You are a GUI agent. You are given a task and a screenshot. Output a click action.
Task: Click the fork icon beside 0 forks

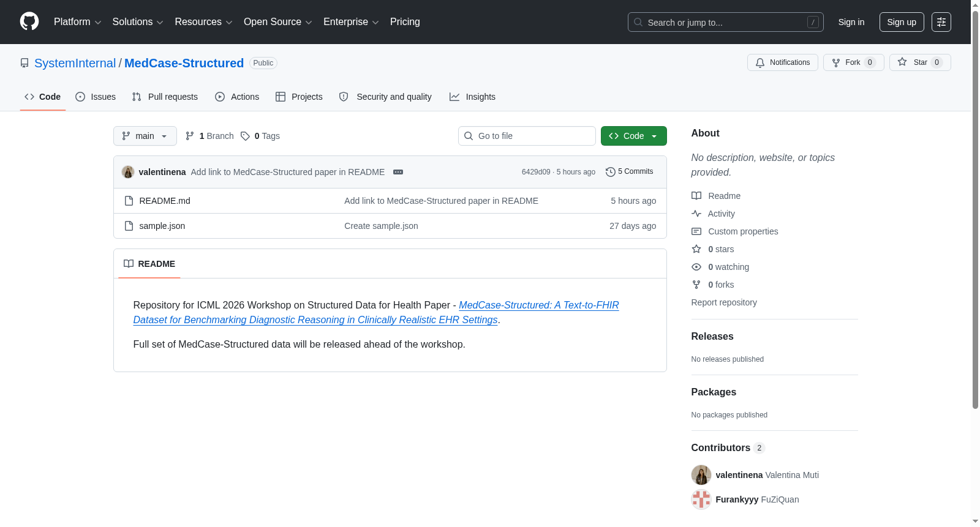(696, 285)
